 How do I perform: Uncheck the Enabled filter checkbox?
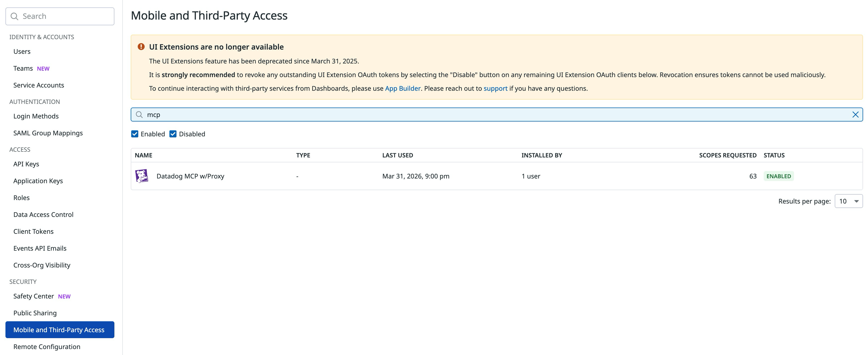(135, 134)
